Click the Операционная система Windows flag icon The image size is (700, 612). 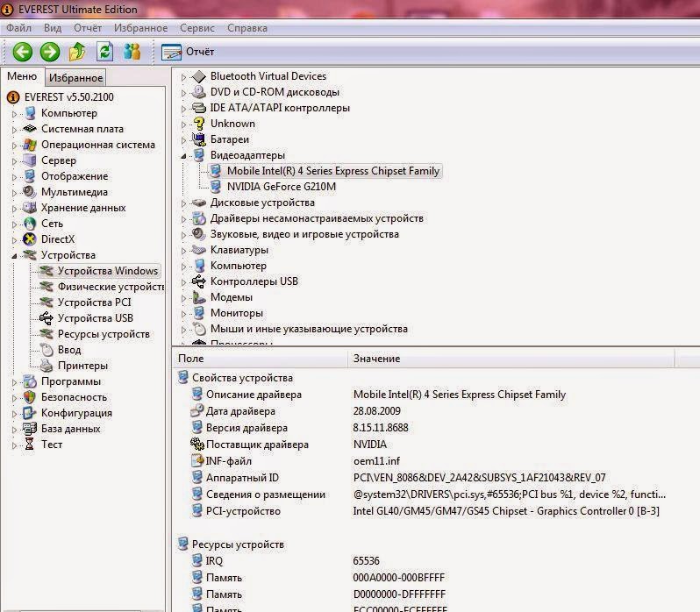click(30, 145)
